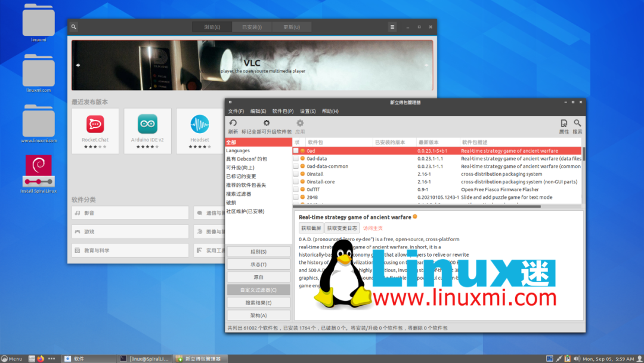Click the network icon in the system tray
This screenshot has width=644, height=363.
(559, 359)
